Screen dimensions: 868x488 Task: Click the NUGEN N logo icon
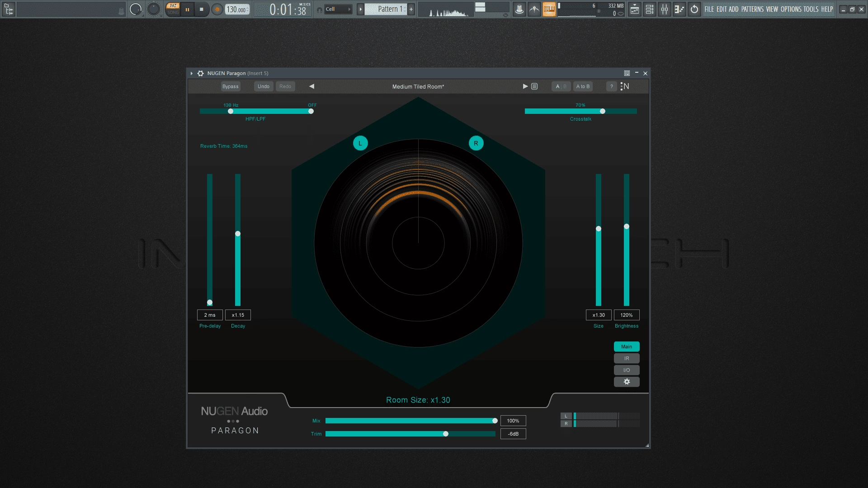point(625,86)
